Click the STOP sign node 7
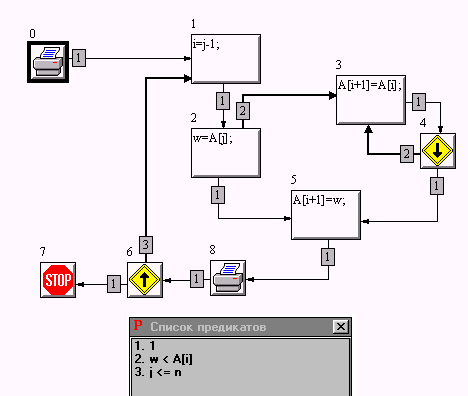Viewport: 468px width, 396px height. 58,280
